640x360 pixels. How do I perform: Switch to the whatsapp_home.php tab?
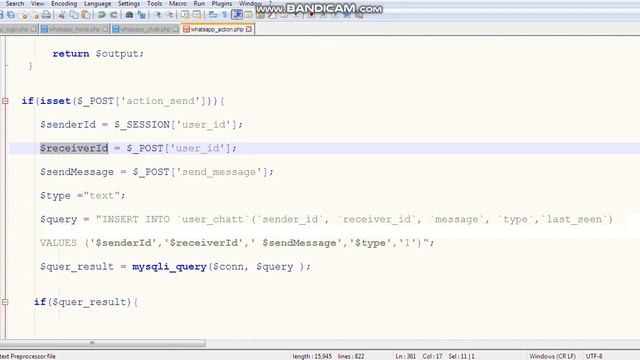pos(74,29)
